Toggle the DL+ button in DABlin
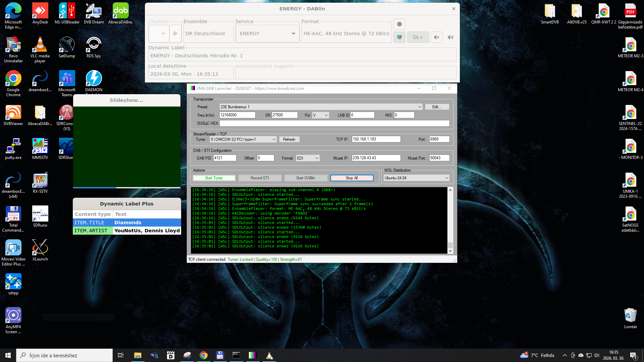This screenshot has width=644, height=362. [x=418, y=37]
